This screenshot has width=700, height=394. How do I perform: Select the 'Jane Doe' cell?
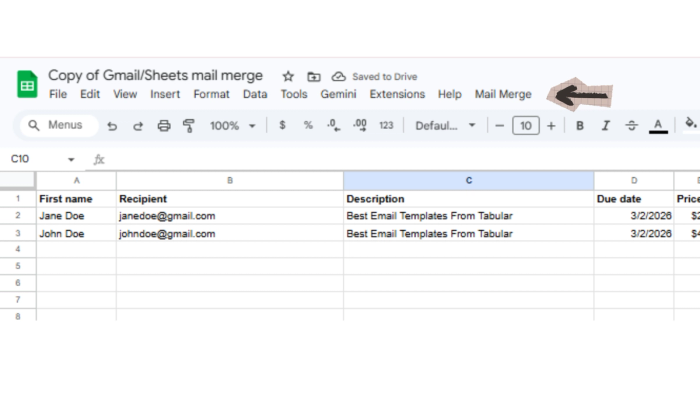coord(76,216)
